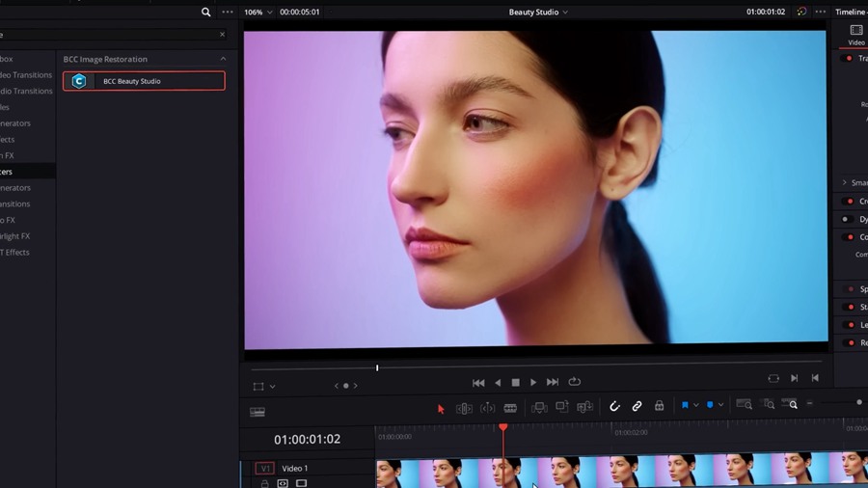Toggle position lock padlock icon
This screenshot has width=868, height=488.
click(x=659, y=406)
